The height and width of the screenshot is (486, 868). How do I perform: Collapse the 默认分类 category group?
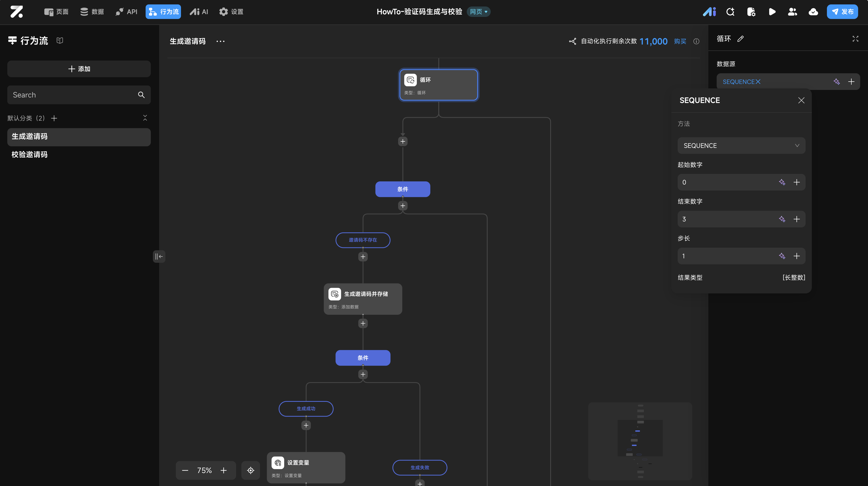click(145, 118)
